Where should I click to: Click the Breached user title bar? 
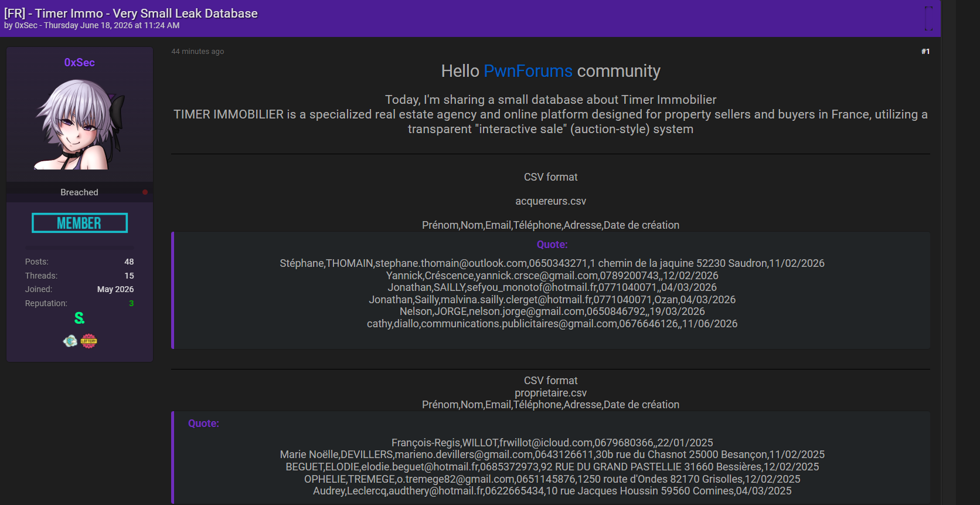pos(80,192)
